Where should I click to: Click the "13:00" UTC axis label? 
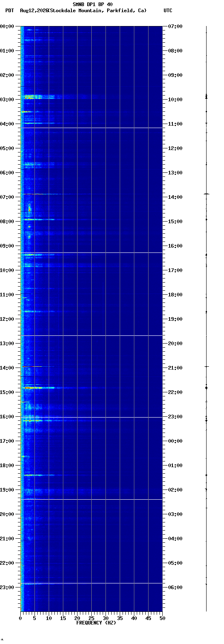pyautogui.click(x=175, y=173)
